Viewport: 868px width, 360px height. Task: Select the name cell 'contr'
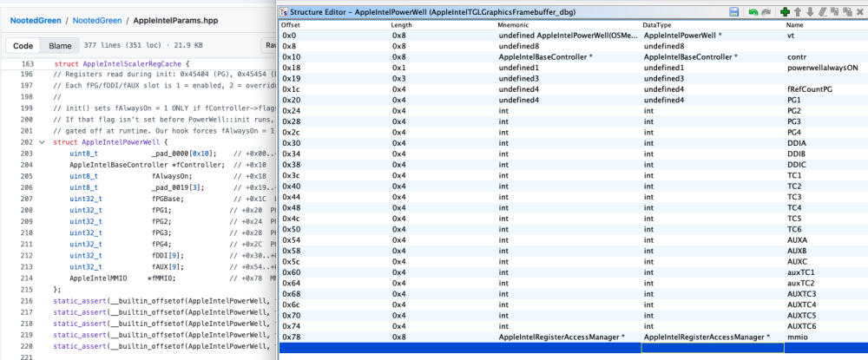796,57
